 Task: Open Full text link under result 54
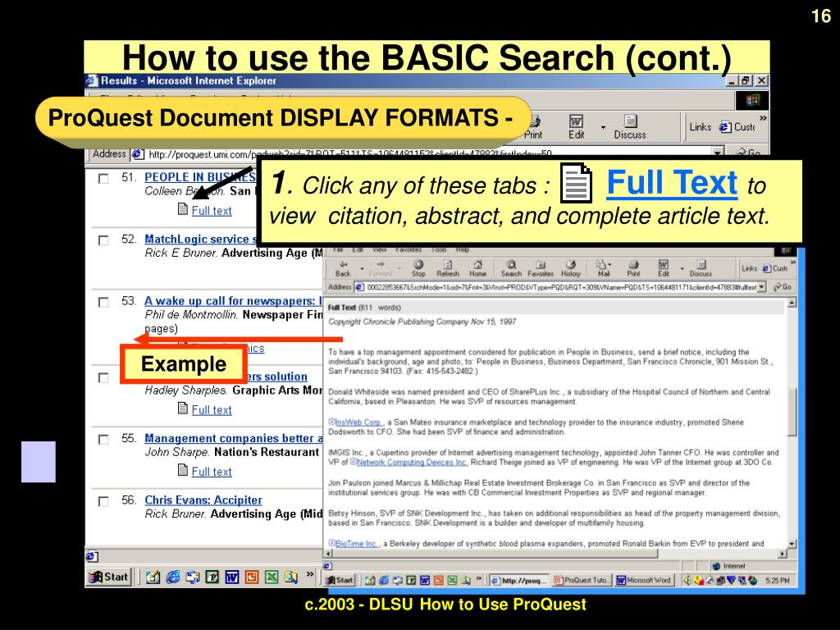(212, 410)
